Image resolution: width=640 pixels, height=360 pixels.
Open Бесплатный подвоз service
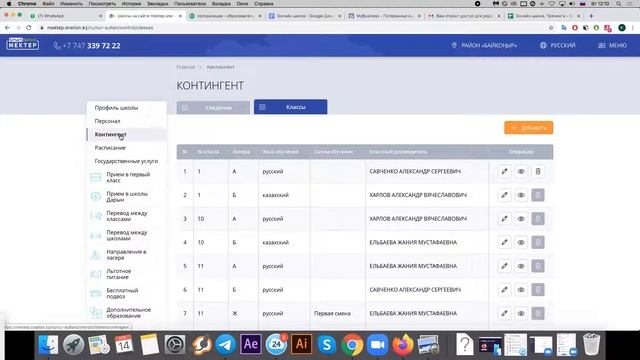click(122, 293)
